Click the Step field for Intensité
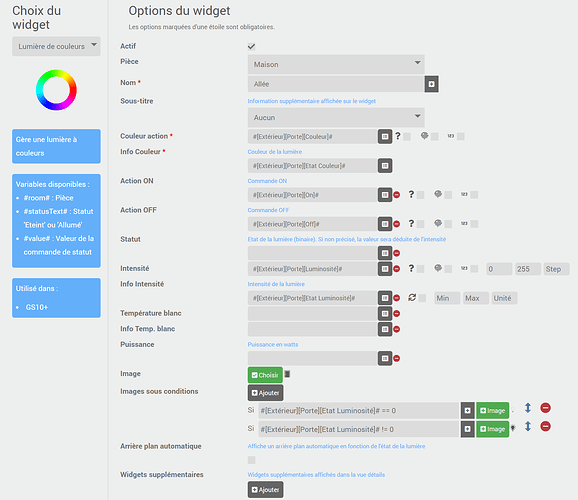 pos(556,269)
